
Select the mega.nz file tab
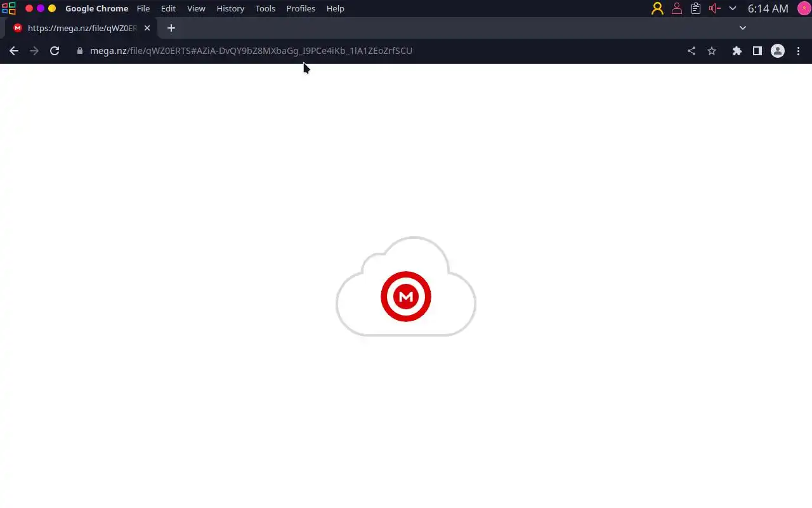click(81, 28)
